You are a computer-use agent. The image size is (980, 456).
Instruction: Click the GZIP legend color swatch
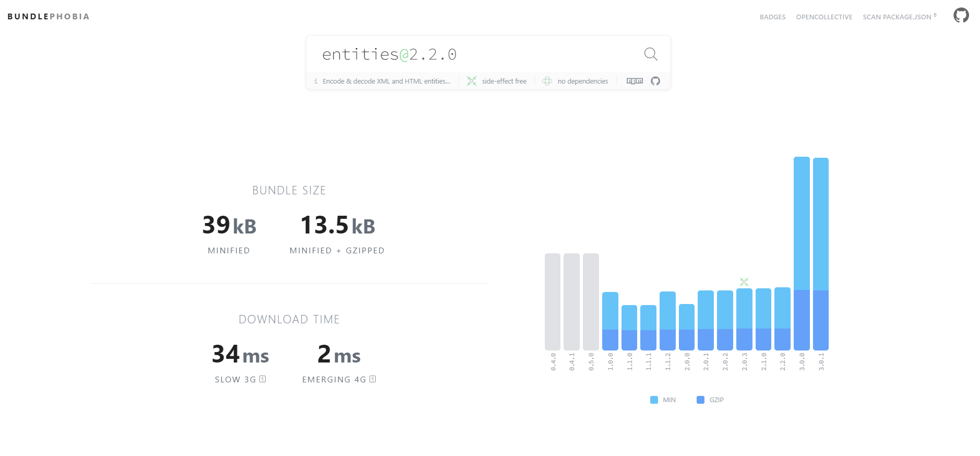(700, 400)
